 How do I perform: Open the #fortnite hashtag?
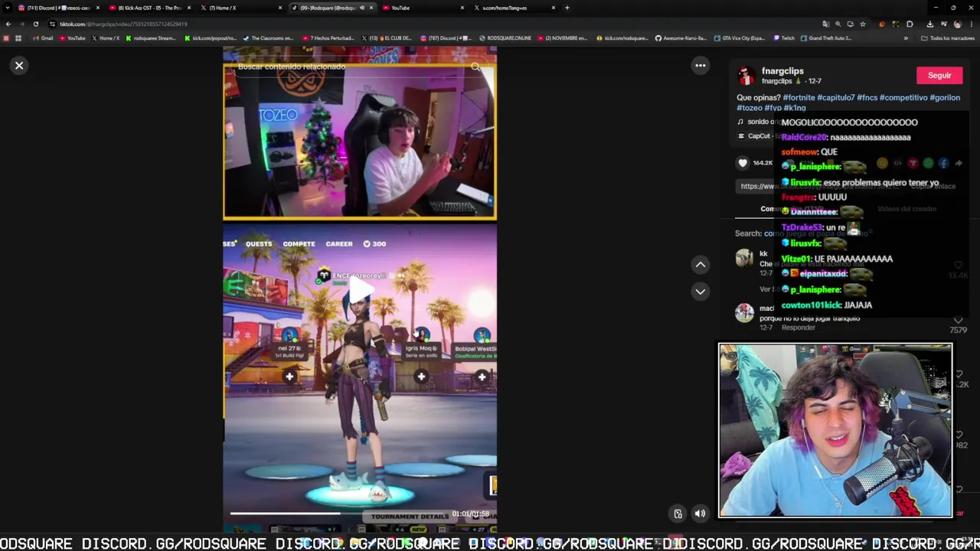click(x=799, y=98)
